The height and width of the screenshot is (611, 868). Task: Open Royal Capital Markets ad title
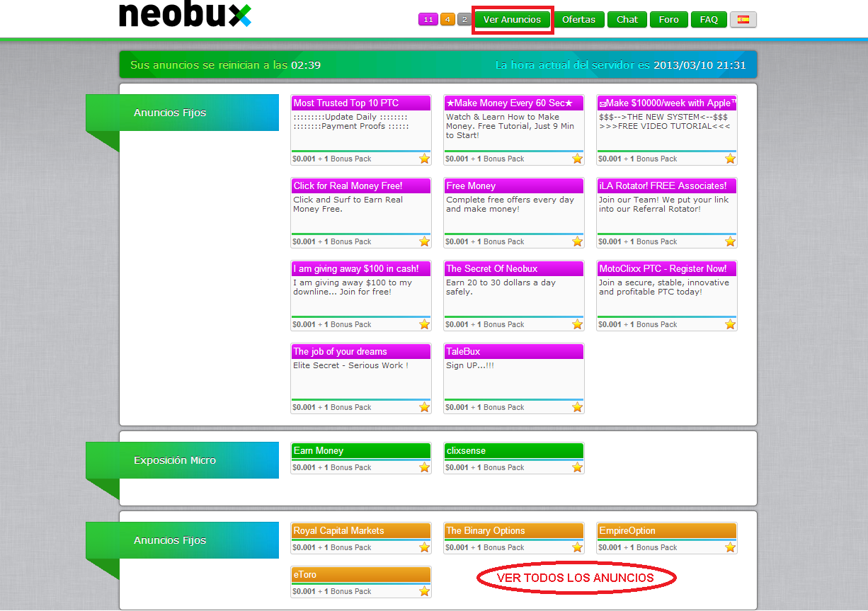coord(361,531)
